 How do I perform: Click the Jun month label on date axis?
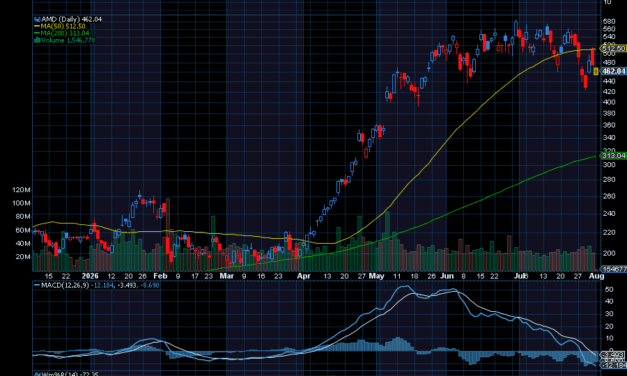447,276
